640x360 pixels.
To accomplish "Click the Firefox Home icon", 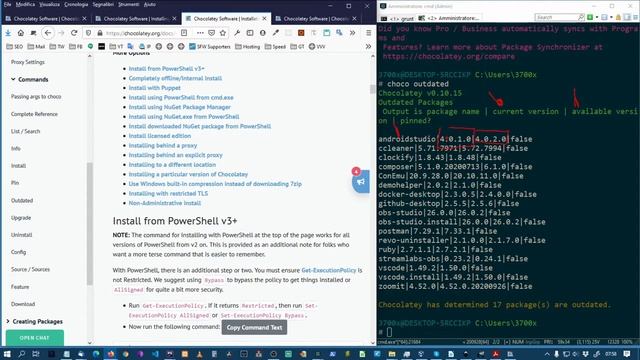I will (20, 33).
